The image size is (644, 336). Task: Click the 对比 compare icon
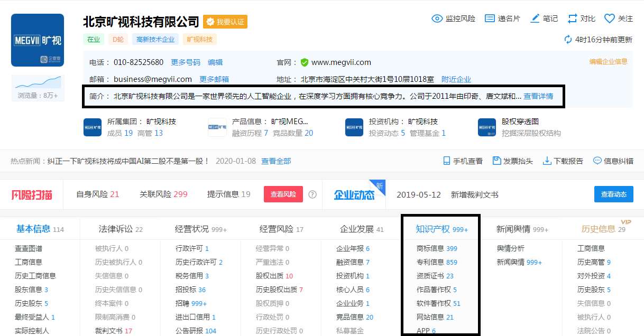click(x=573, y=18)
